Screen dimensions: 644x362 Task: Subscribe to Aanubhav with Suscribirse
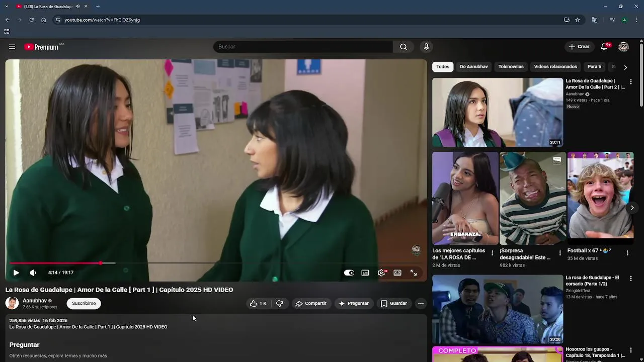(84, 303)
